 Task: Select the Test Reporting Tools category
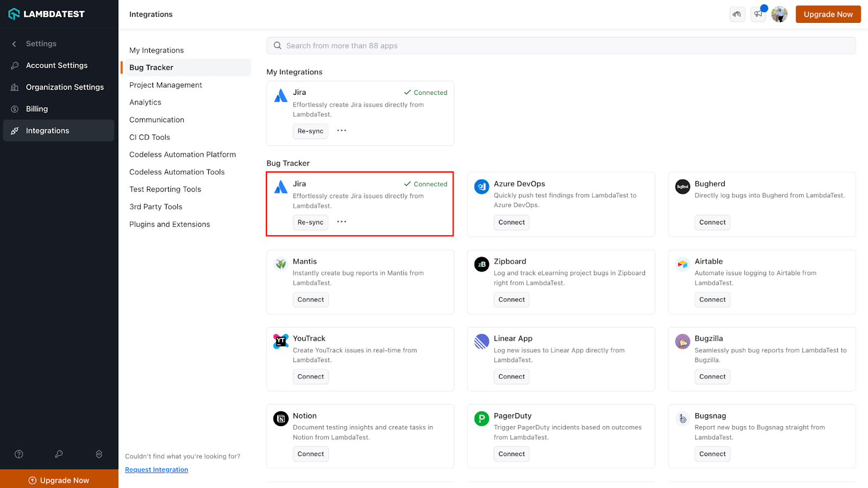click(165, 189)
